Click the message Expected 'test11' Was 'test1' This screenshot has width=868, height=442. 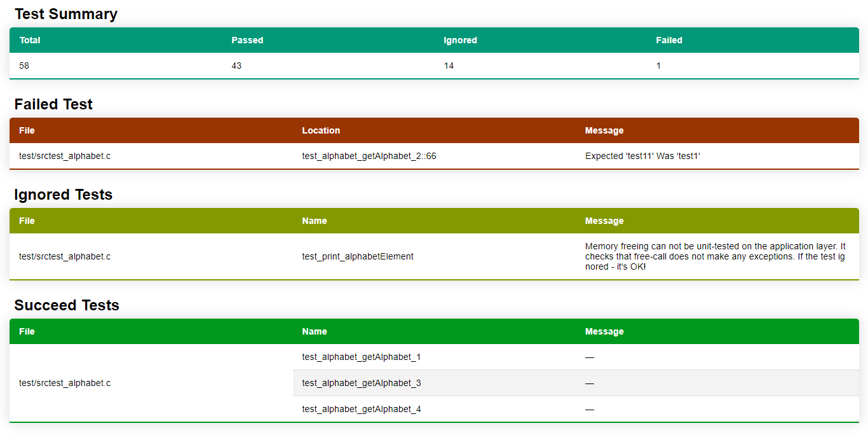pyautogui.click(x=642, y=156)
